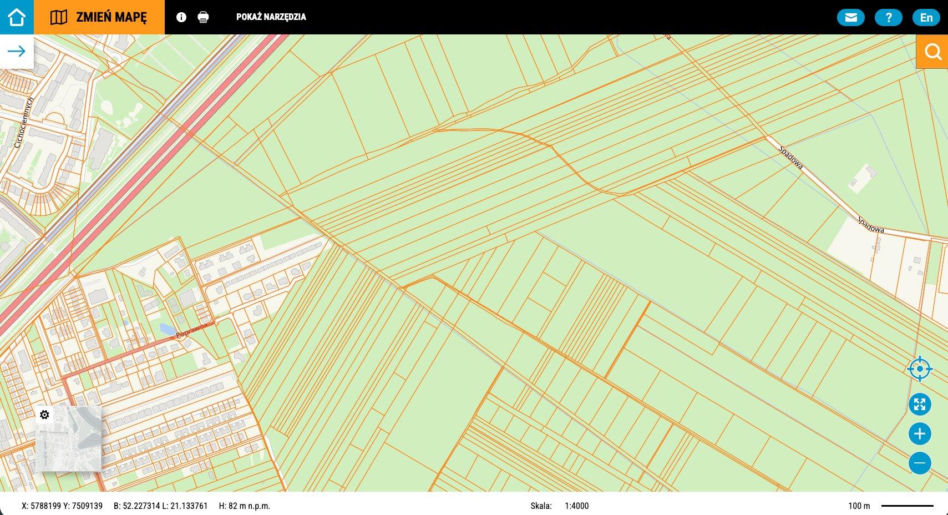Show map information via info icon

pos(181,17)
